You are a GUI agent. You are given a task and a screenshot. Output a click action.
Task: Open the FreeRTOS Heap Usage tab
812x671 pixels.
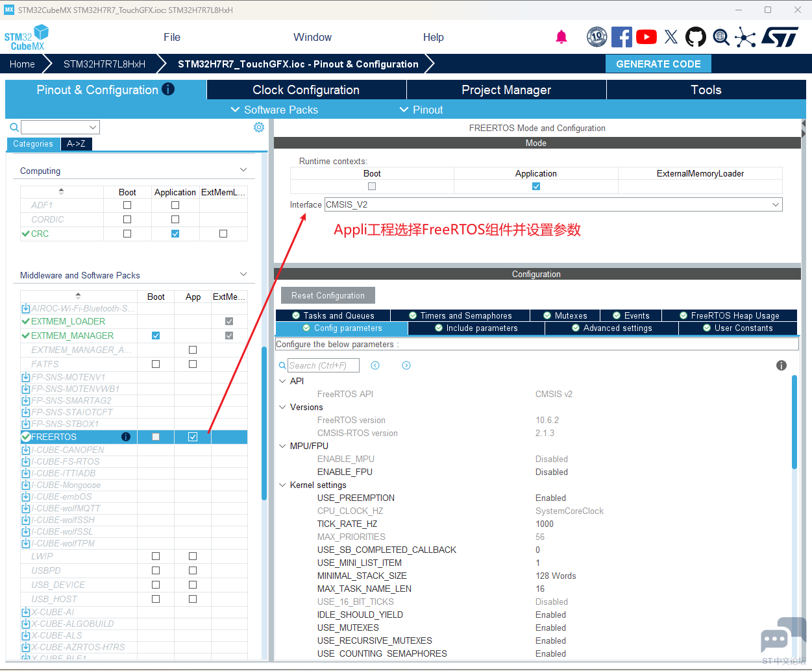point(730,315)
